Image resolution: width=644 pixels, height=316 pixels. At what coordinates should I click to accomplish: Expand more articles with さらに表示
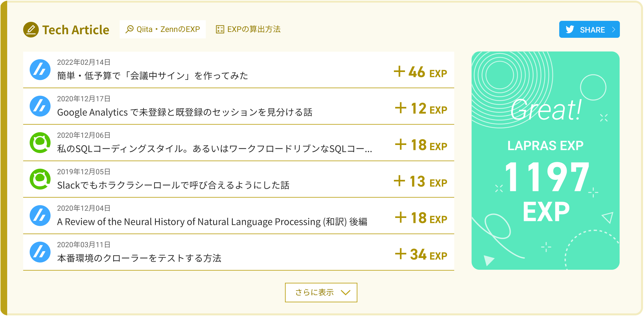coord(321,293)
